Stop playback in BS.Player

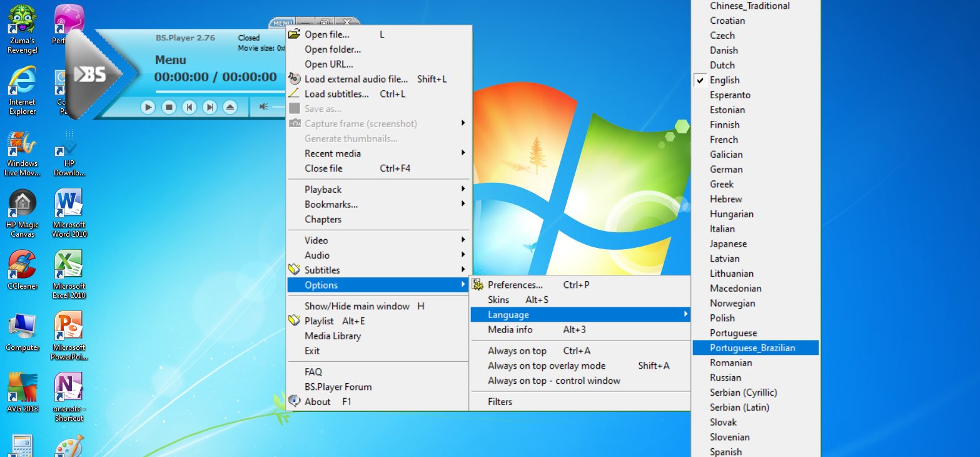(169, 107)
